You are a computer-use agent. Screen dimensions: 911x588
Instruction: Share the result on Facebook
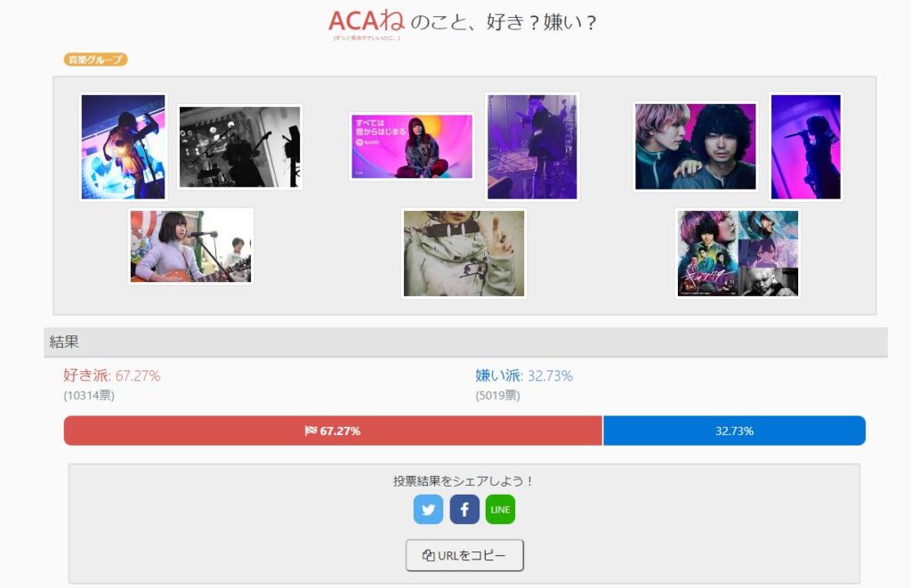(x=464, y=509)
